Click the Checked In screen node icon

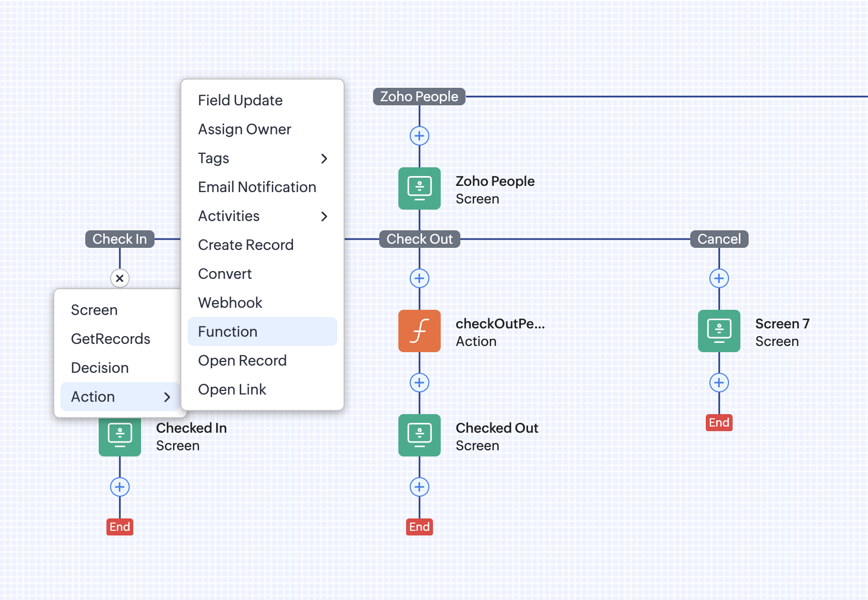pos(120,438)
